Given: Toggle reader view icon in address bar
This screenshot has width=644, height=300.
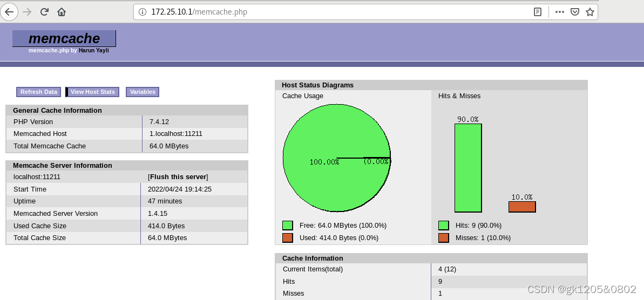Looking at the screenshot, I should [538, 12].
